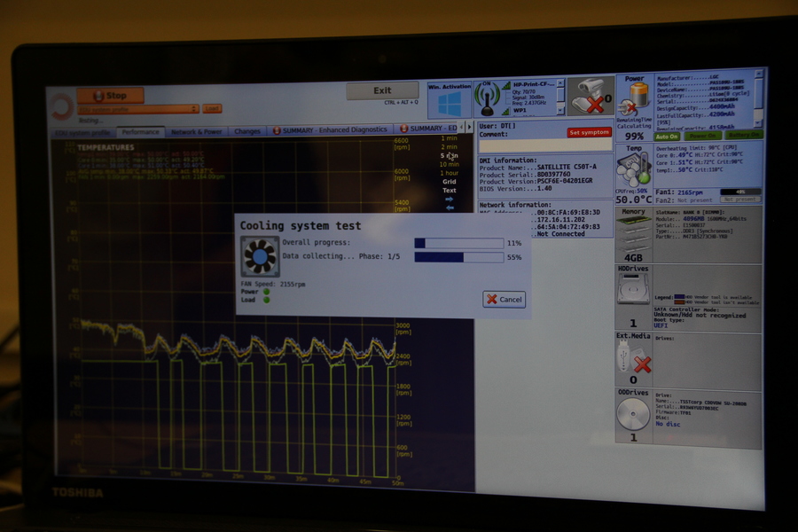The height and width of the screenshot is (532, 798).
Task: Click up arrow of battery info scrollbar
Action: click(x=759, y=74)
